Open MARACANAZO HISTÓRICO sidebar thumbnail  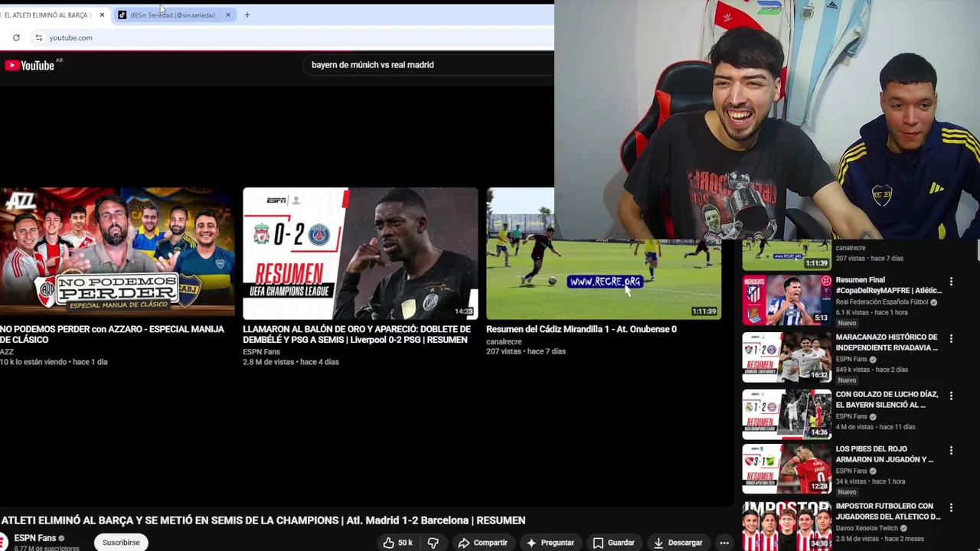pos(786,357)
